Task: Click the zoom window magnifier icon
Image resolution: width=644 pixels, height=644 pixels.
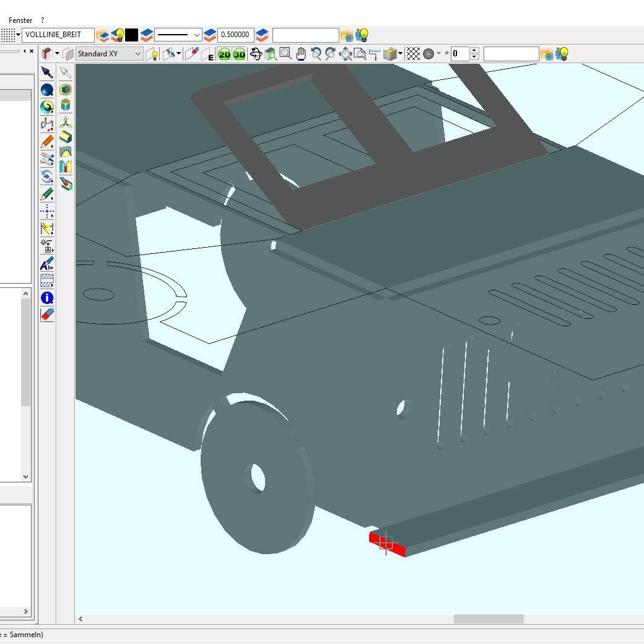Action: [x=285, y=54]
